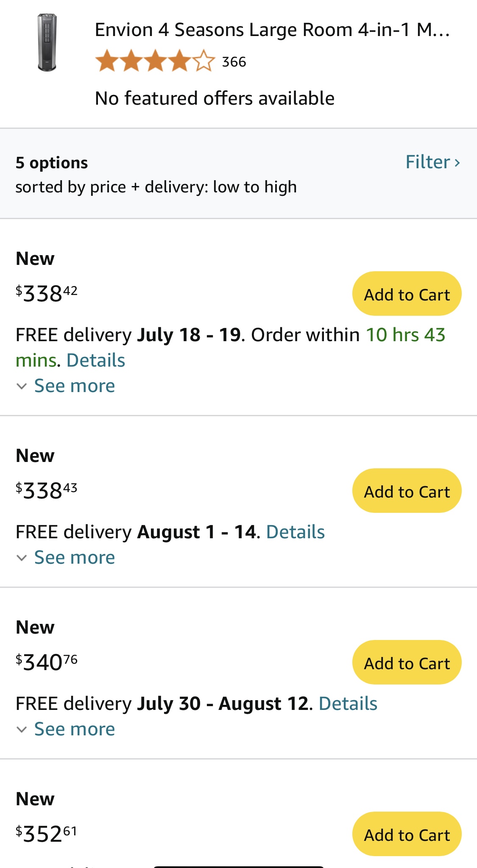Expand See more under the $340.76 offer
Screen dimensions: 477x868
pos(74,729)
